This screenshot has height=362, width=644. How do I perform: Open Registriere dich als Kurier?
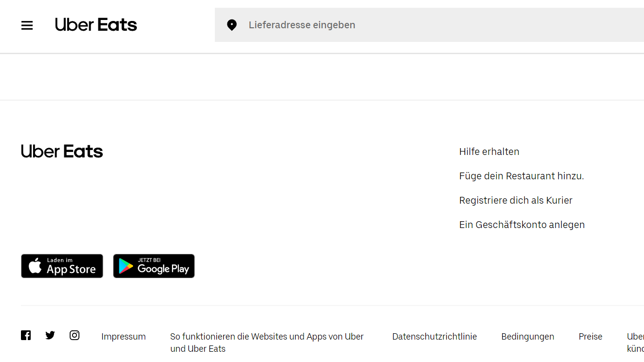click(x=516, y=200)
